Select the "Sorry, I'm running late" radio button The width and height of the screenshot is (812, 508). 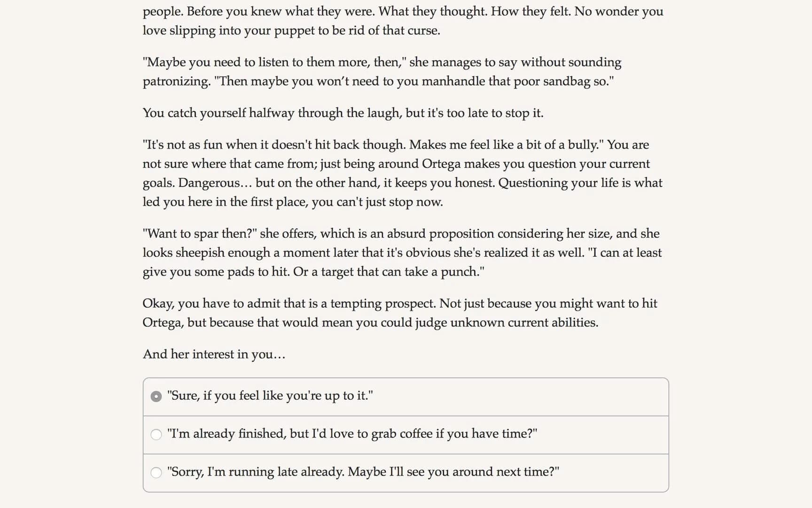coord(156,473)
